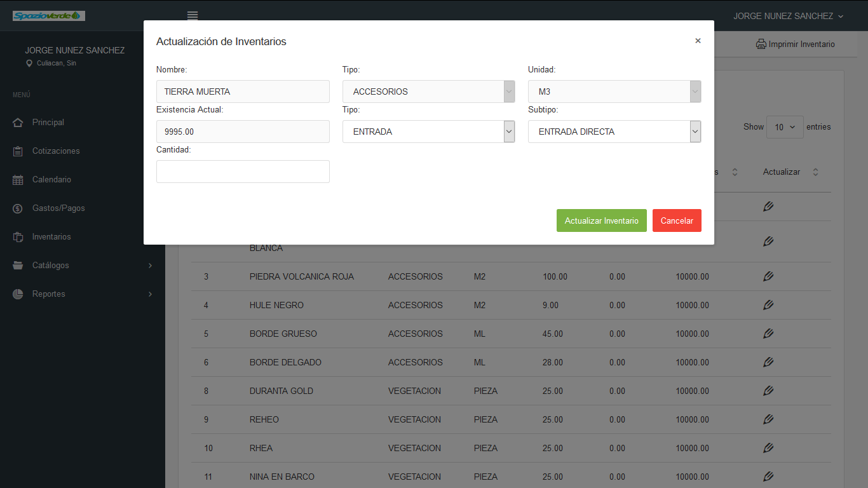Click the hamburger menu icon in header

click(193, 16)
